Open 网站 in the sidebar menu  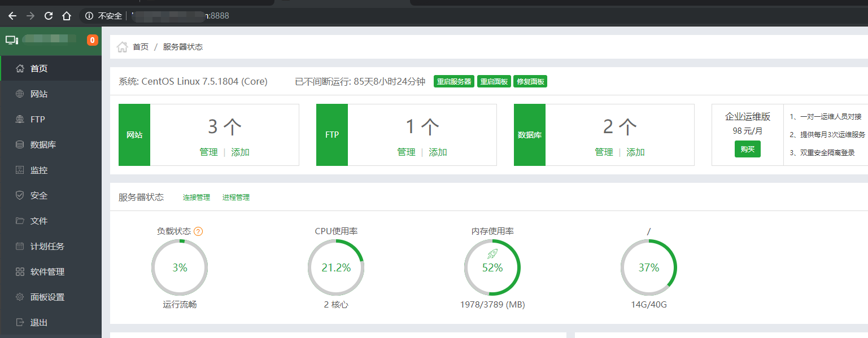(x=51, y=94)
